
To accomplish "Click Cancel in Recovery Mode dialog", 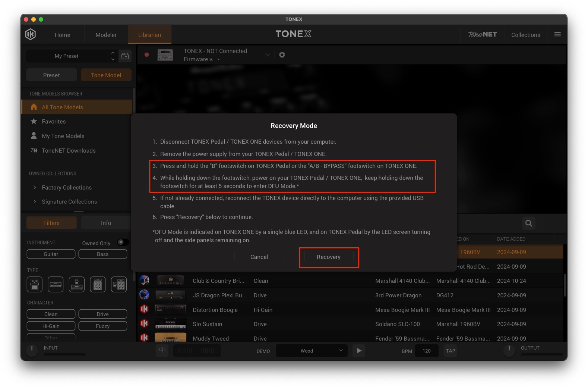I will pos(259,257).
